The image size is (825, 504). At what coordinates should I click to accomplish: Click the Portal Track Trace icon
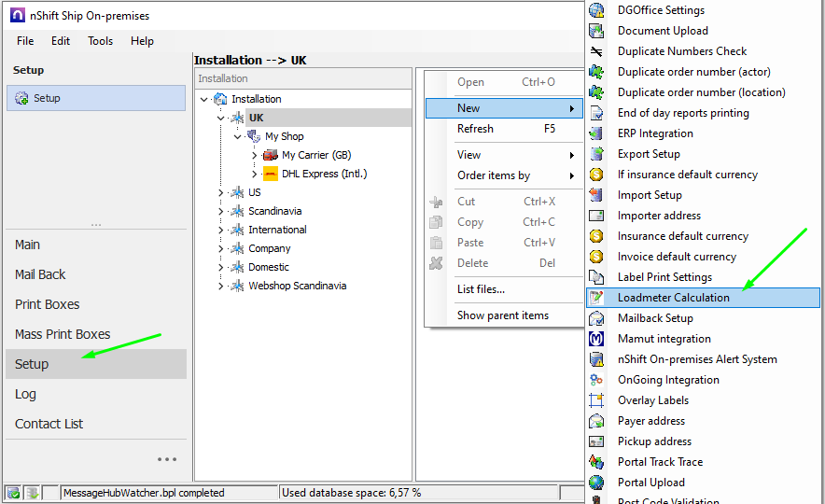tap(597, 462)
